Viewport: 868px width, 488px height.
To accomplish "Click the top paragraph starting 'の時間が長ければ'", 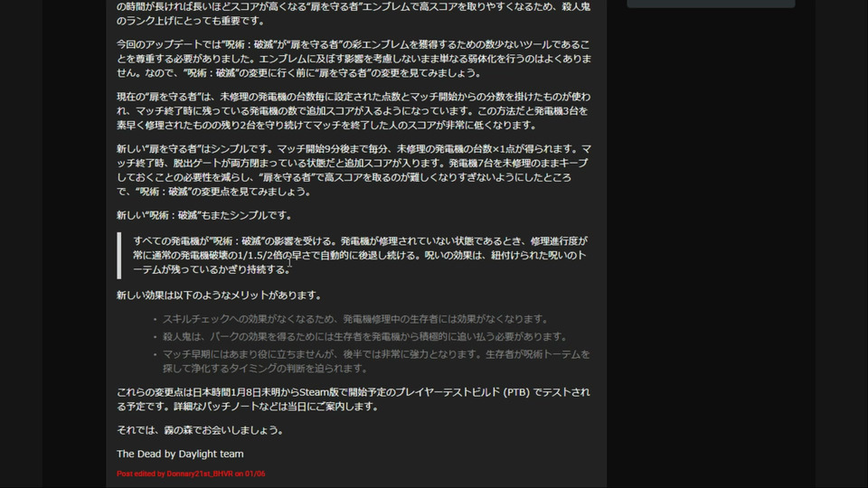I will [x=354, y=14].
